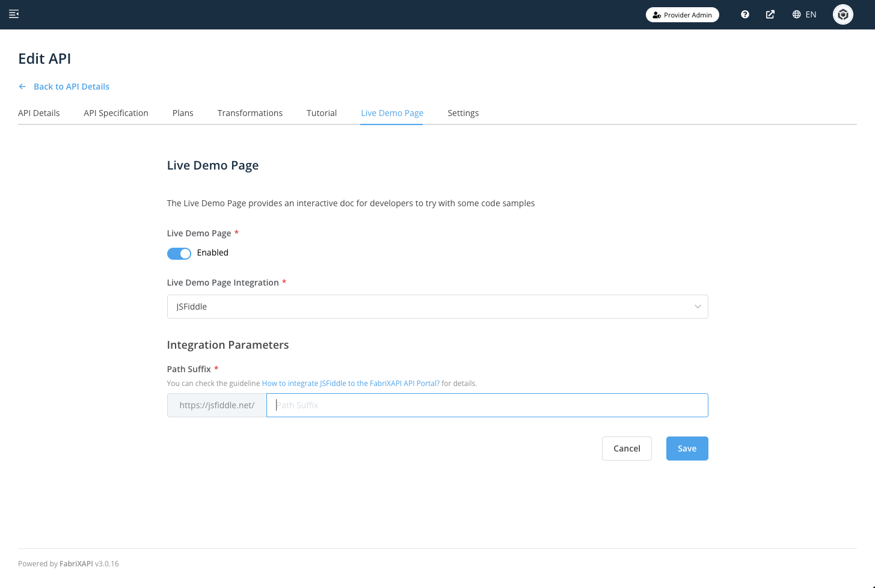The height and width of the screenshot is (588, 875).
Task: Click the back arrow icon
Action: pos(22,87)
